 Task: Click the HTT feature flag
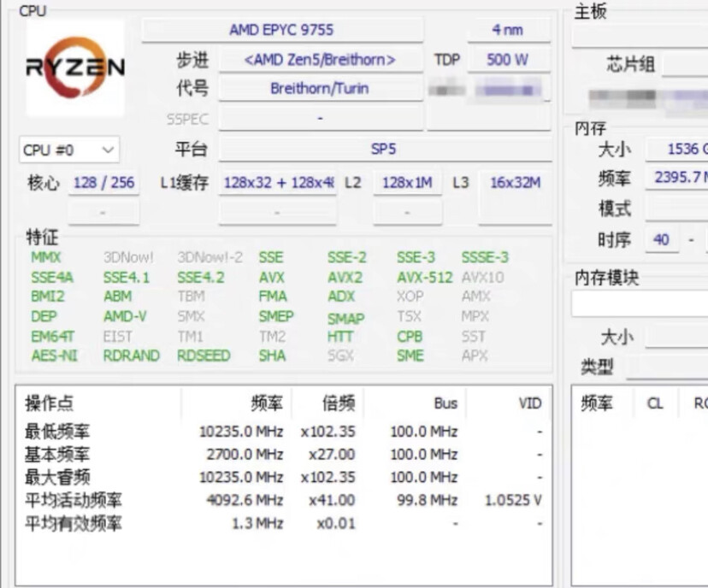click(339, 336)
